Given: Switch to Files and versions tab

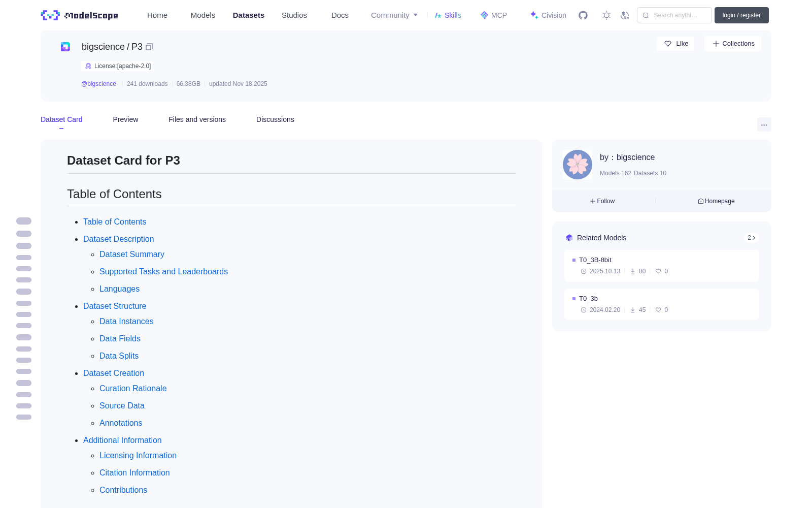Looking at the screenshot, I should (197, 119).
